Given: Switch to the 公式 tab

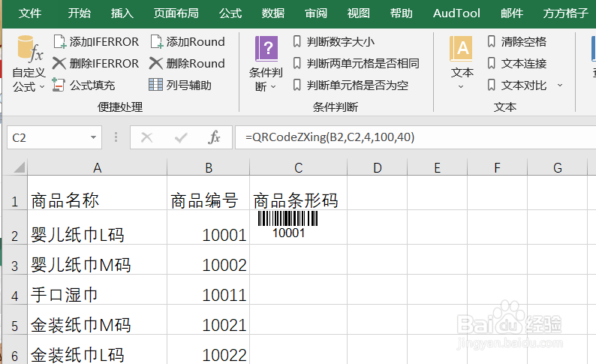Looking at the screenshot, I should pyautogui.click(x=230, y=14).
